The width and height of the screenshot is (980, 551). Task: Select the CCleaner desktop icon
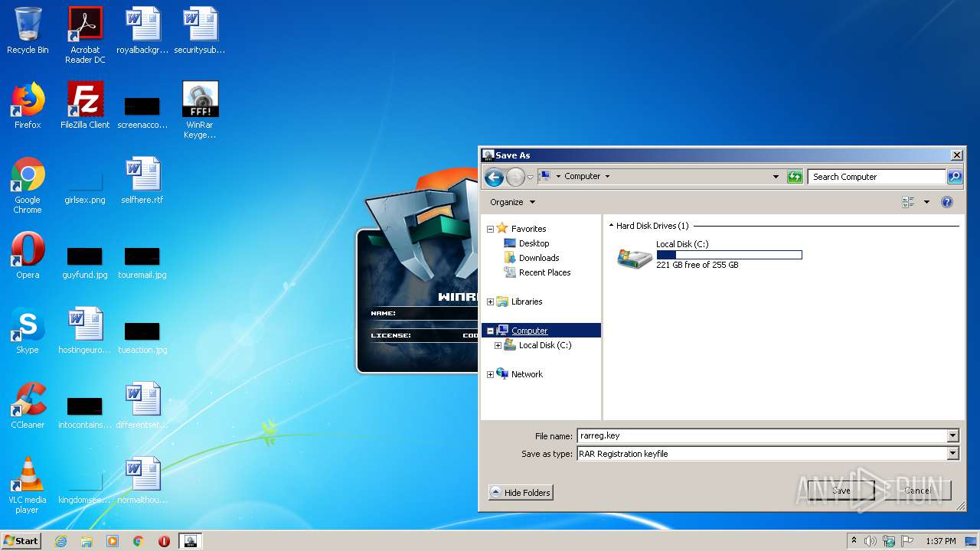[28, 406]
